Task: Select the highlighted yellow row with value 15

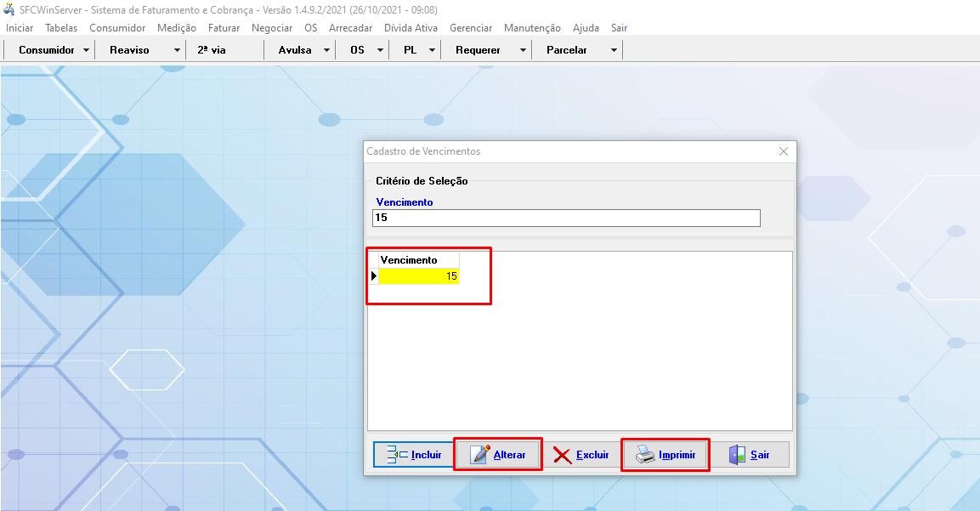Action: [x=418, y=276]
